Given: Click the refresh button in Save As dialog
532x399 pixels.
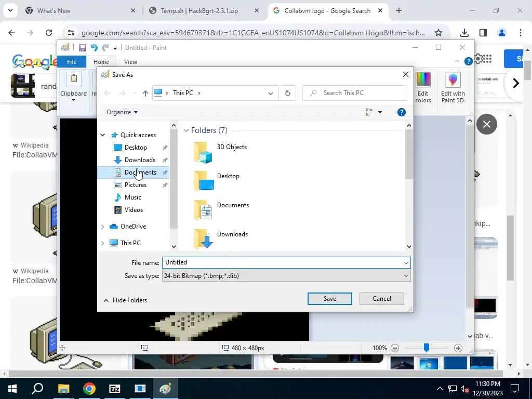Looking at the screenshot, I should point(288,94).
